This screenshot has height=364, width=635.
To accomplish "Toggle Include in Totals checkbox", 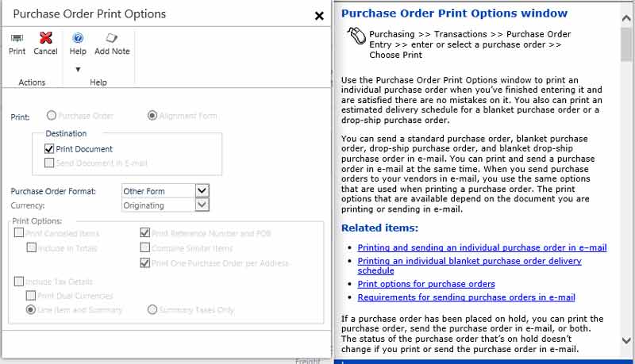I will pyautogui.click(x=31, y=247).
